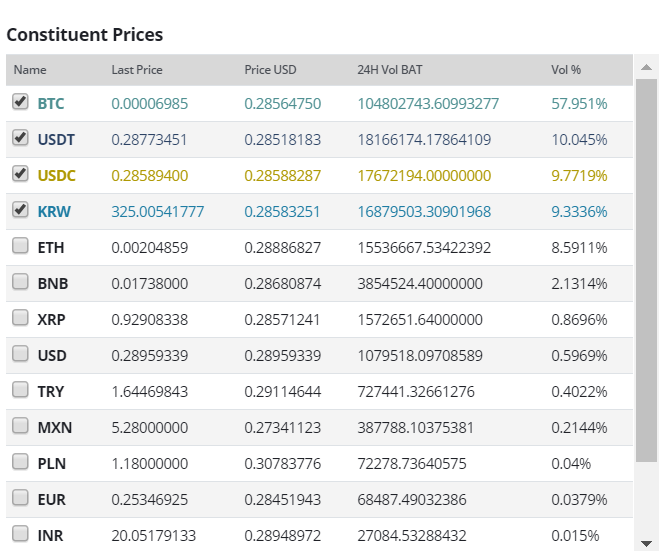Click the scrollbar down arrow
The height and width of the screenshot is (551, 661).
[x=646, y=543]
